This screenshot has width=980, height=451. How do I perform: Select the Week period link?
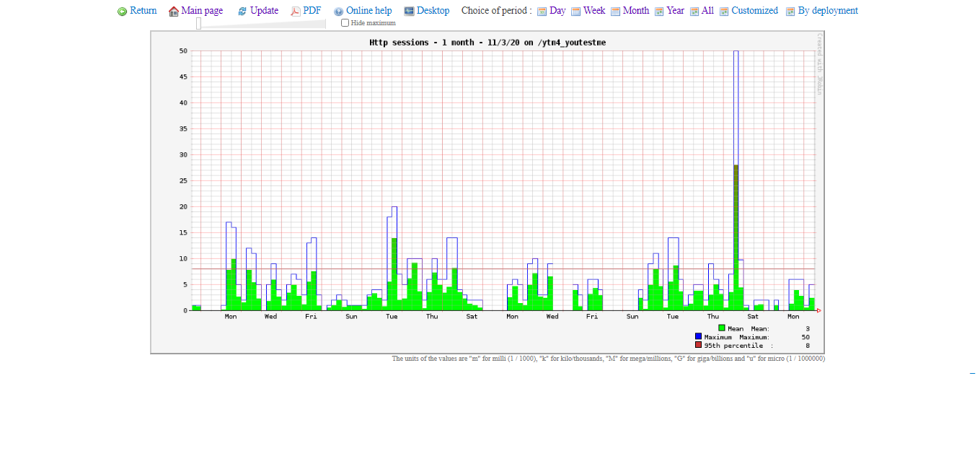pyautogui.click(x=594, y=11)
